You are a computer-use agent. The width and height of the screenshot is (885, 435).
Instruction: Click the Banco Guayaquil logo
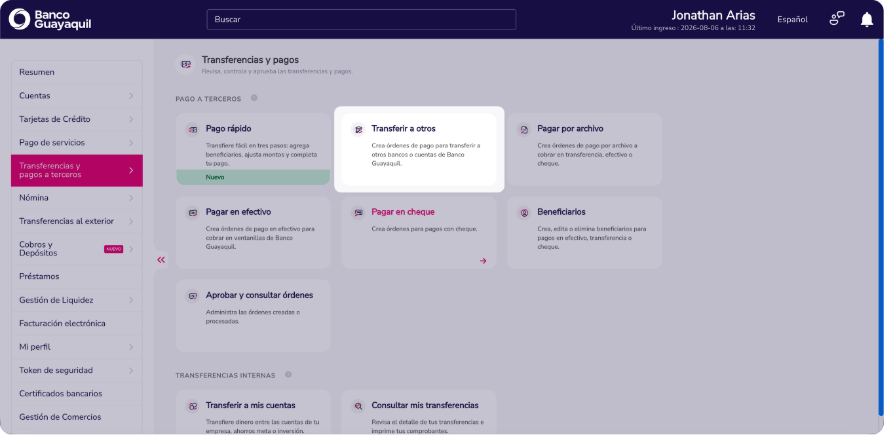click(50, 19)
